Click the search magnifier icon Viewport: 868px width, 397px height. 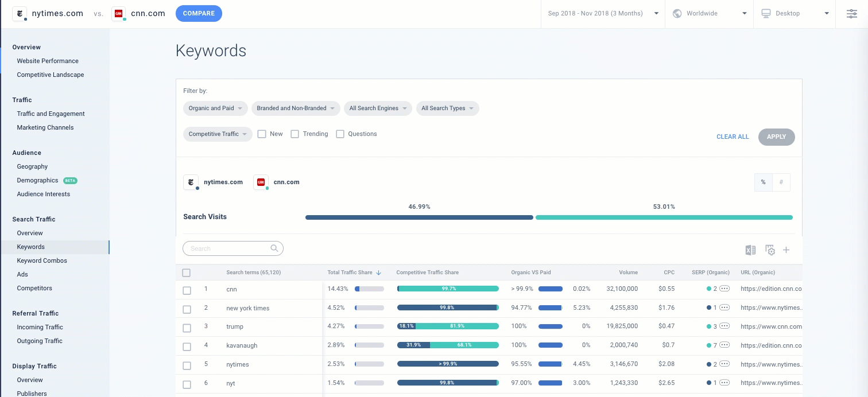pos(274,248)
